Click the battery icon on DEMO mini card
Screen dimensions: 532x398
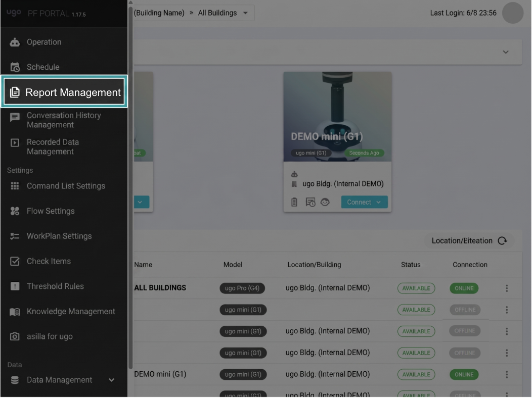tap(294, 202)
